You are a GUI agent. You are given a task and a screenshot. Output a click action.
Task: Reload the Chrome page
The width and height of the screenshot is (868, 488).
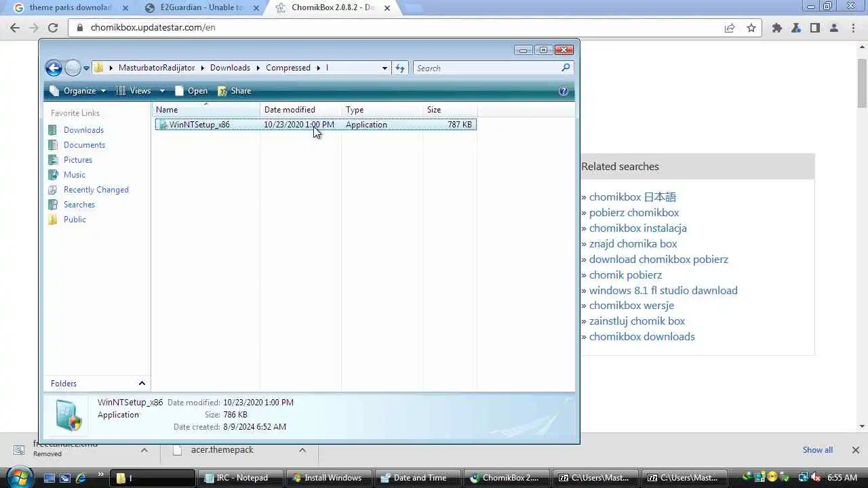(x=53, y=28)
